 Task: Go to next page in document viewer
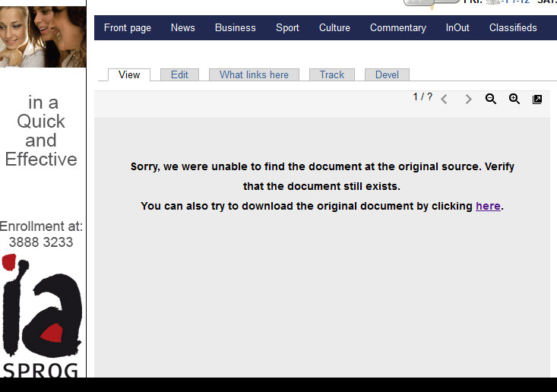[x=468, y=99]
